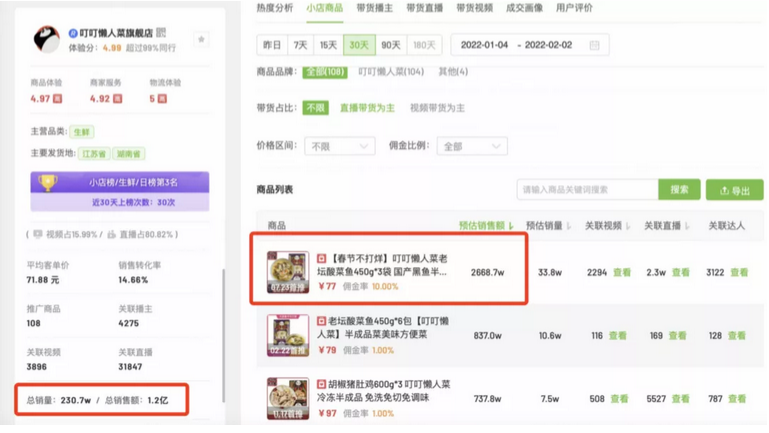This screenshot has width=769, height=433.
Task: Click the favorite star icon beside shop name
Action: point(201,39)
